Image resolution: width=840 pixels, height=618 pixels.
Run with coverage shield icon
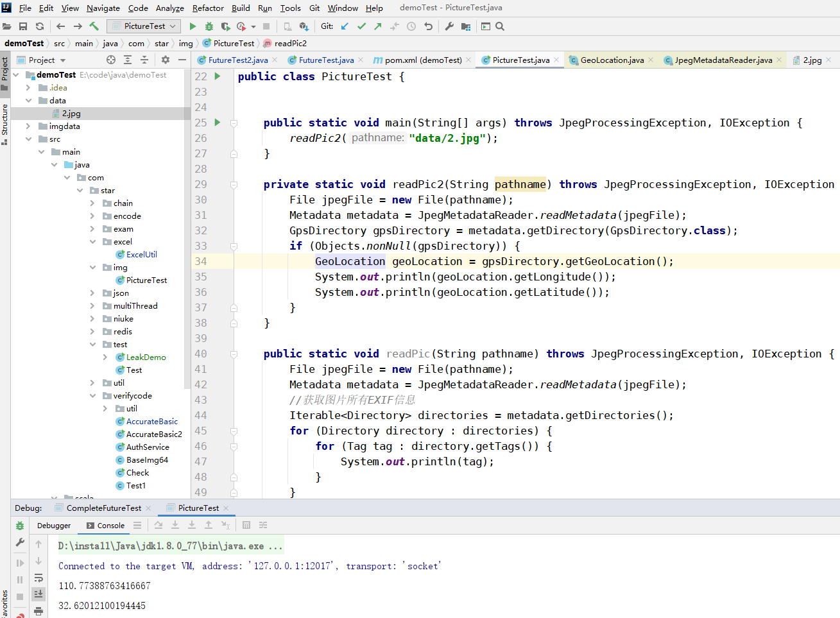225,26
